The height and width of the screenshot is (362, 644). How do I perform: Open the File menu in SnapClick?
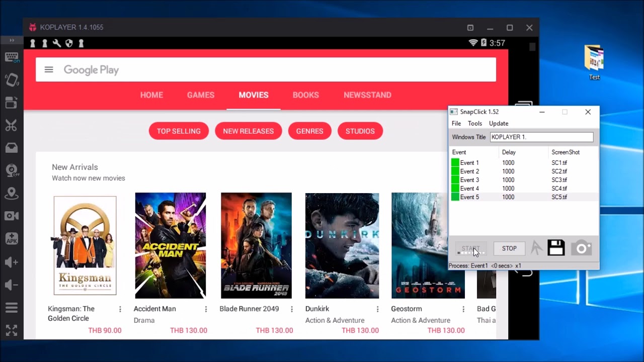456,123
